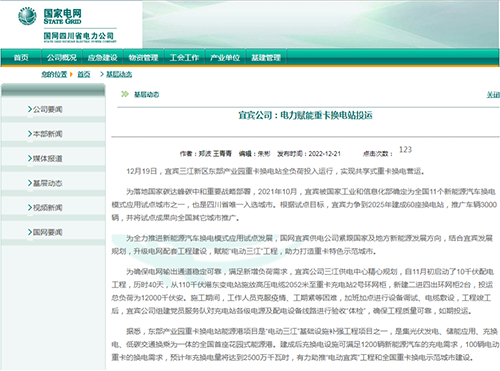The width and height of the screenshot is (500, 371).
Task: Click the paragraph beginning 据悉，东部产业园
Action: [x=305, y=344]
